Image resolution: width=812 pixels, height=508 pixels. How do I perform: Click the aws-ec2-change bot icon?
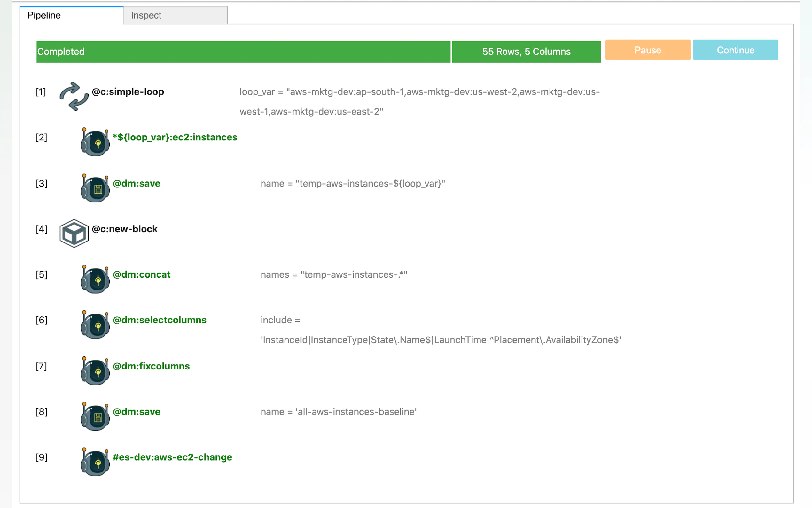[95, 462]
